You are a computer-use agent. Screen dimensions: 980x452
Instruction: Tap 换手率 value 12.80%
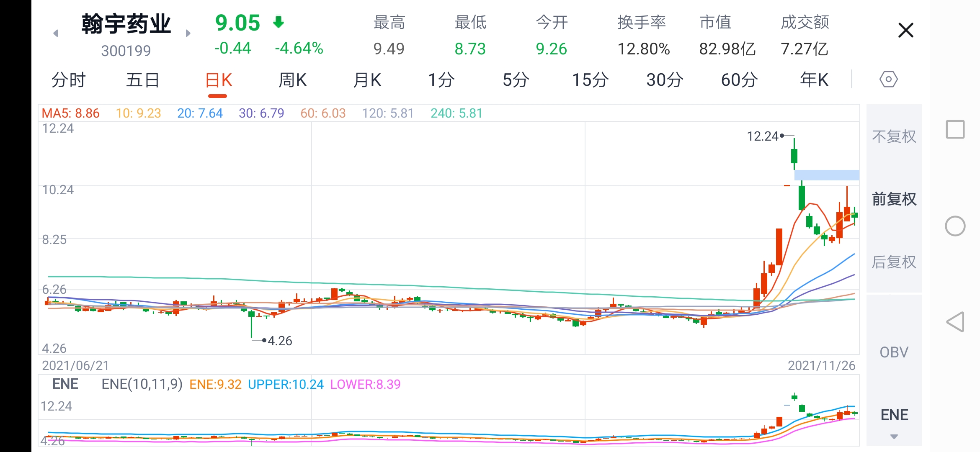tap(644, 49)
